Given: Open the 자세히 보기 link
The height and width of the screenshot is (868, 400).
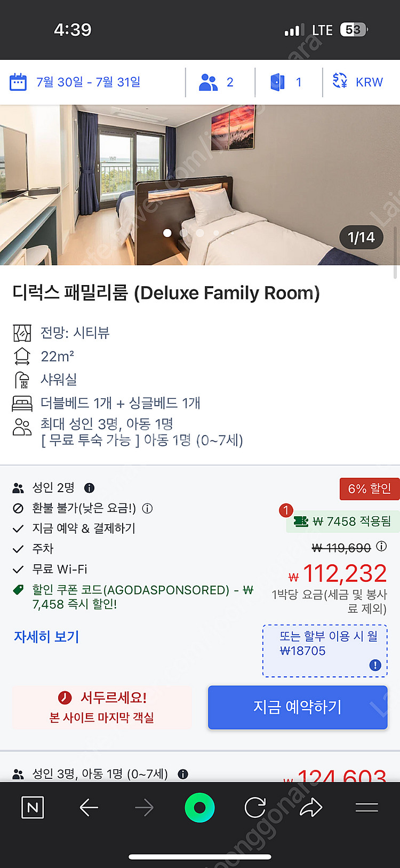Looking at the screenshot, I should (x=46, y=636).
